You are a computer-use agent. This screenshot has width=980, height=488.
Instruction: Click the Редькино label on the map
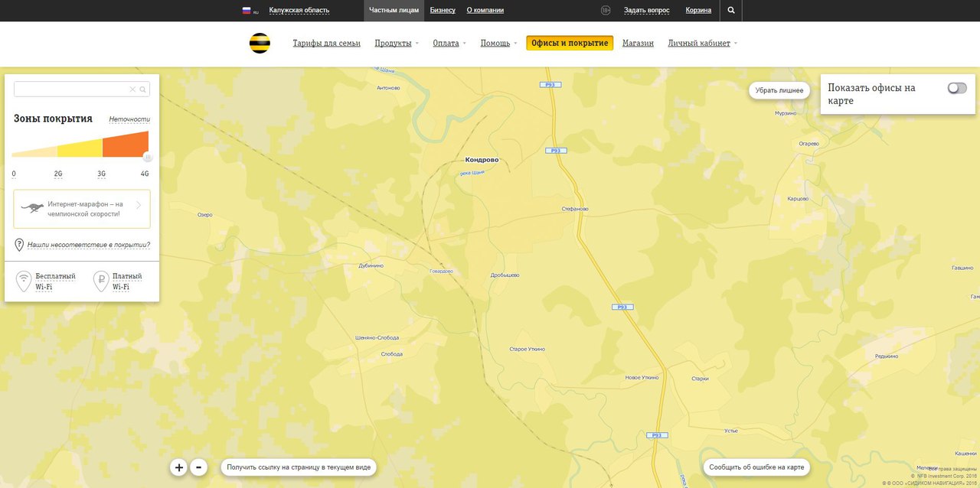point(887,356)
